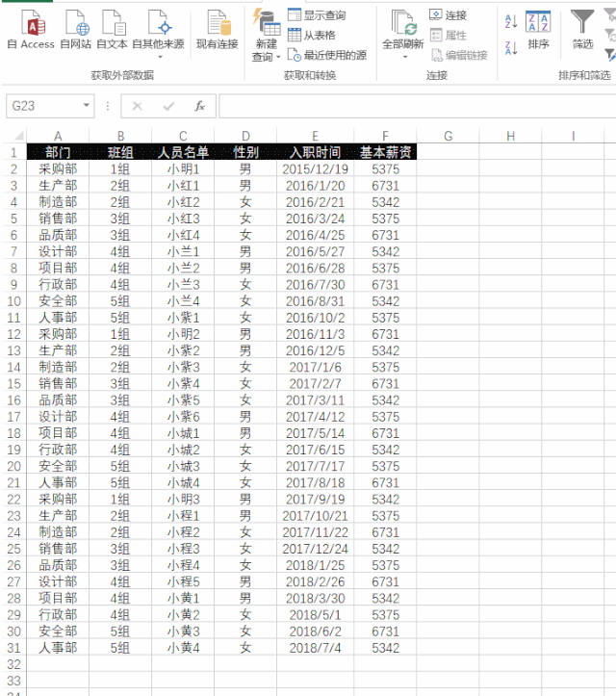
Task: Click 从表格 query button
Action: pos(312,35)
